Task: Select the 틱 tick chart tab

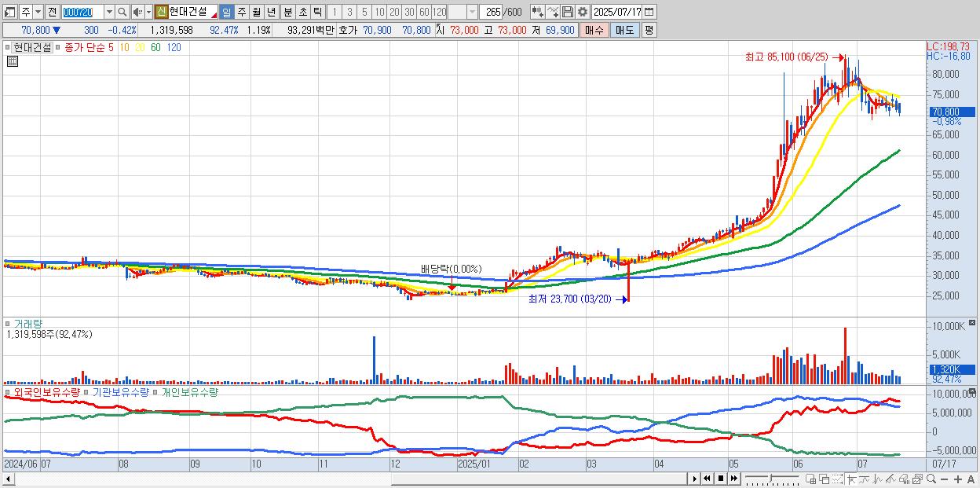Action: (x=316, y=12)
